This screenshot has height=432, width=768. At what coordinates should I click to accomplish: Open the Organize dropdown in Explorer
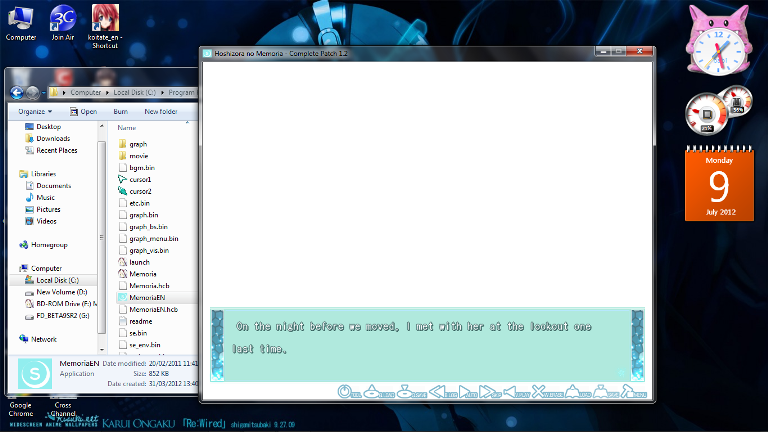(x=34, y=112)
